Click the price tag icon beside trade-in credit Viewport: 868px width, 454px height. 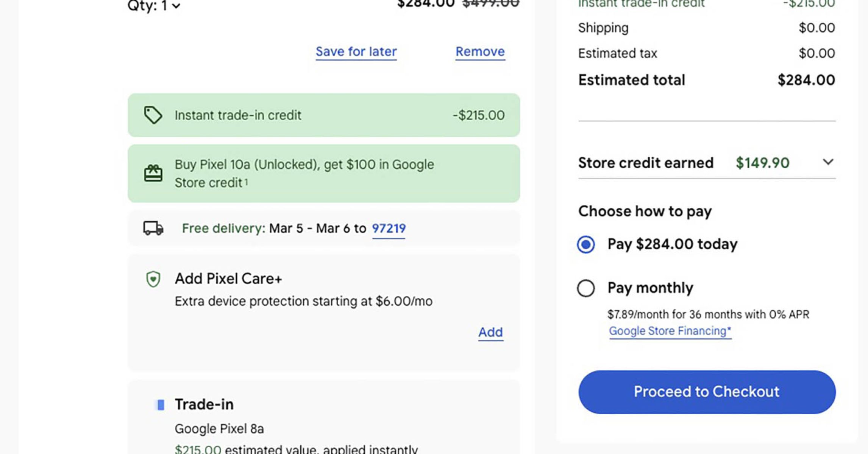coord(153,115)
